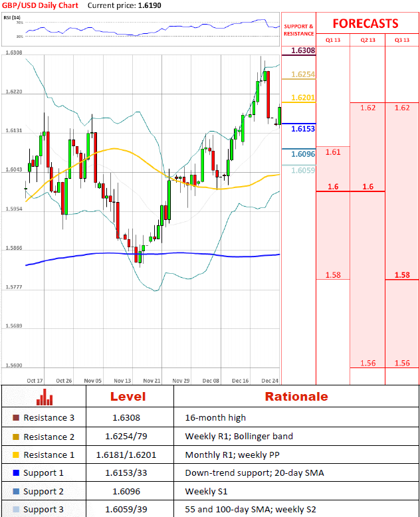The width and height of the screenshot is (420, 517).
Task: Click the 'Resistance 1' row label
Action: click(49, 455)
